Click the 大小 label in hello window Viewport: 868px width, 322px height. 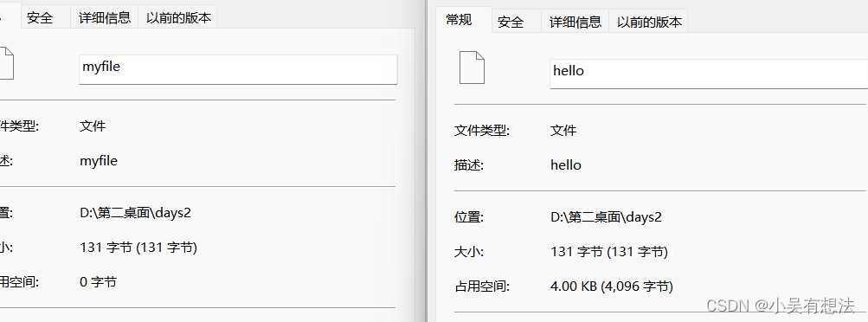(x=469, y=252)
